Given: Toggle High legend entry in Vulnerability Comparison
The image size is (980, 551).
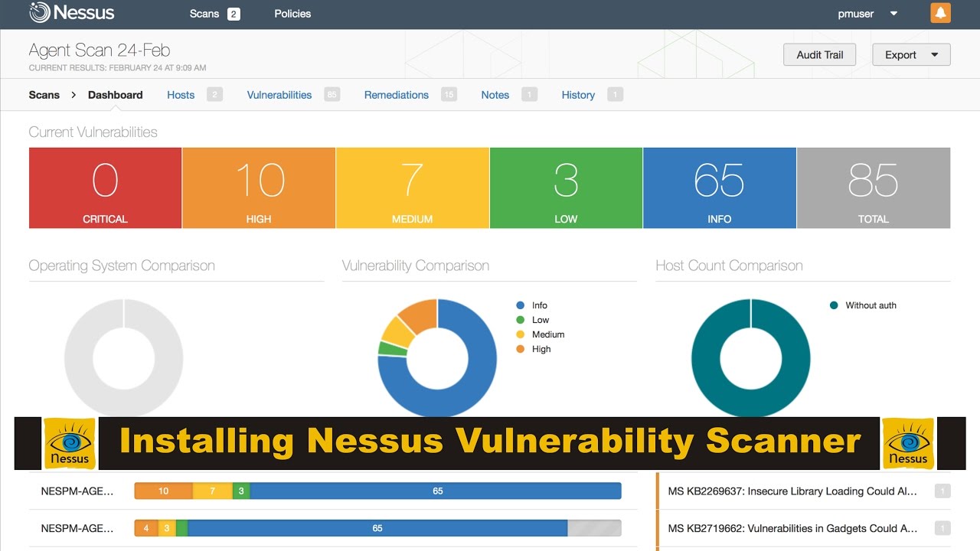Looking at the screenshot, I should coord(534,349).
